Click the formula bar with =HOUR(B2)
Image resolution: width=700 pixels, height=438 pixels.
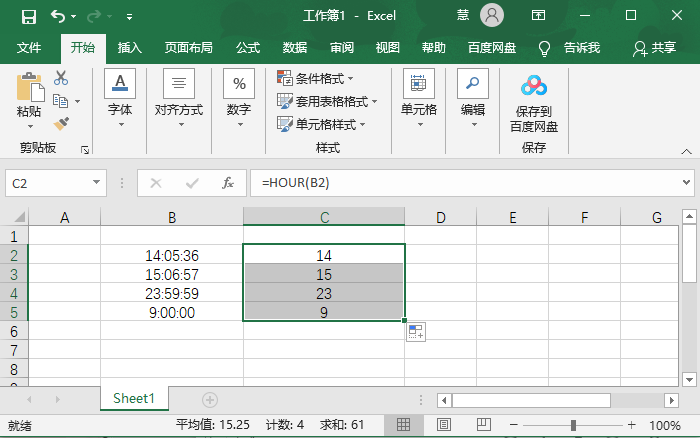tap(464, 183)
